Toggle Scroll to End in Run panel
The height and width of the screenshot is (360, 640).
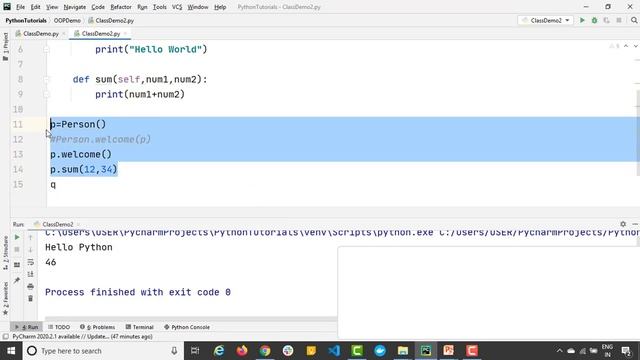point(31,274)
